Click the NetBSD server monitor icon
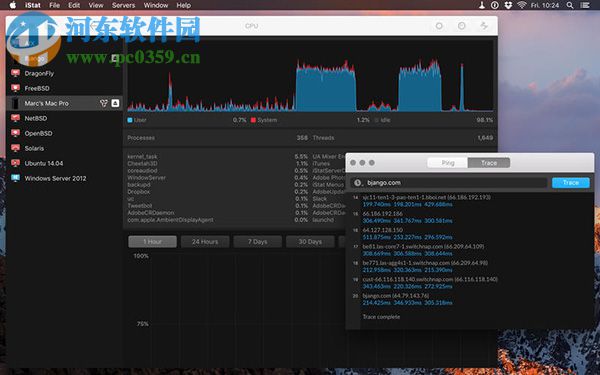The image size is (600, 375). click(x=15, y=118)
